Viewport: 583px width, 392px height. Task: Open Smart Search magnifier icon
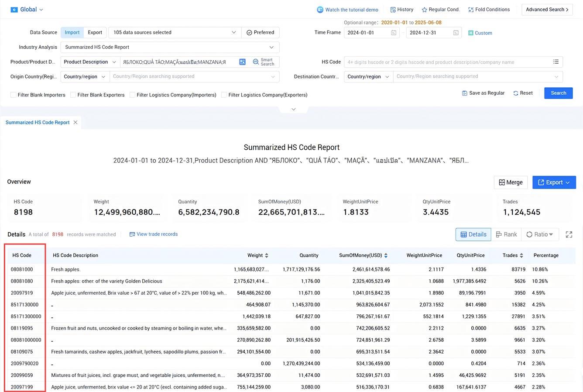coord(256,62)
